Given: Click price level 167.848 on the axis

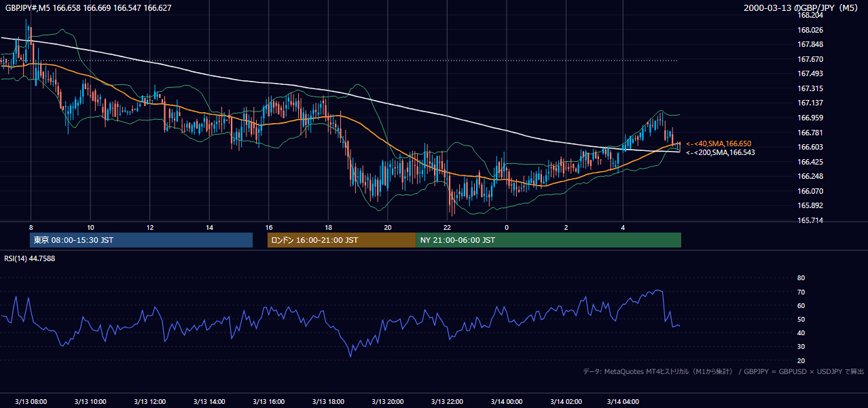Looking at the screenshot, I should (810, 45).
